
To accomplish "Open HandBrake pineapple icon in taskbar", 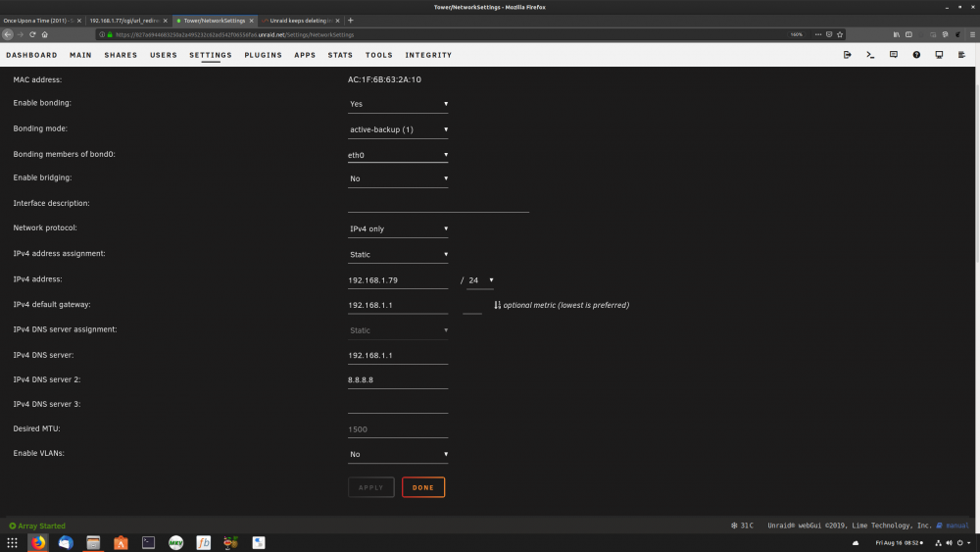I will pos(230,542).
